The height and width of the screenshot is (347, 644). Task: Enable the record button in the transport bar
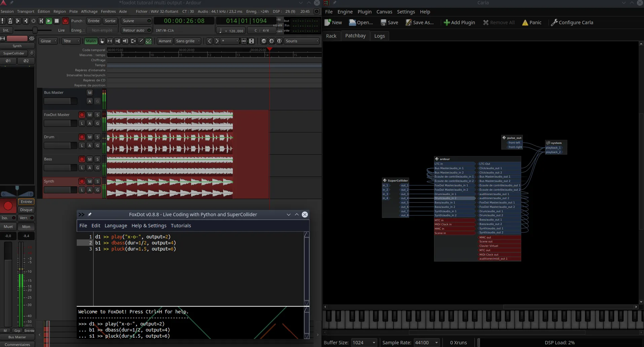pos(66,21)
